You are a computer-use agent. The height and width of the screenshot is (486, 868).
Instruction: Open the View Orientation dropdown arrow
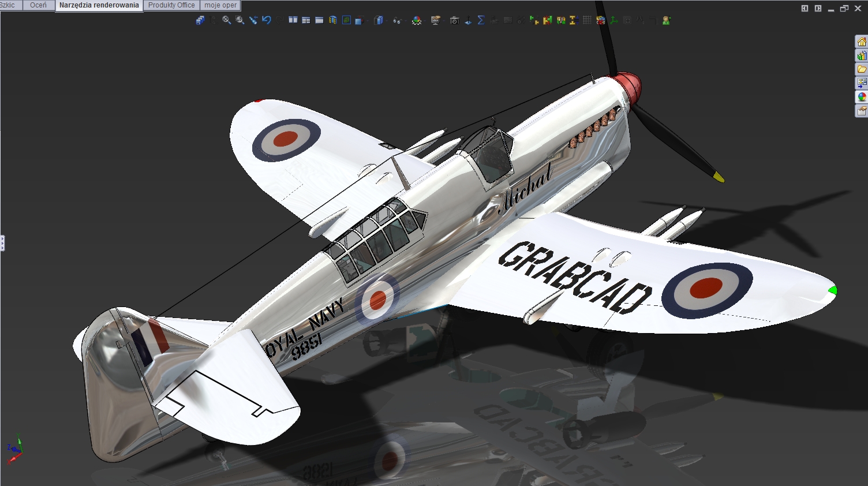tap(368, 21)
